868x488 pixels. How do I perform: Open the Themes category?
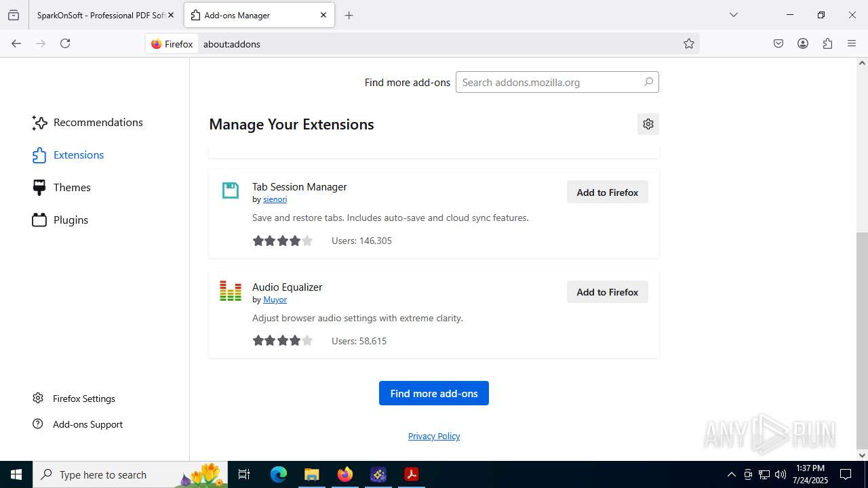click(61, 188)
